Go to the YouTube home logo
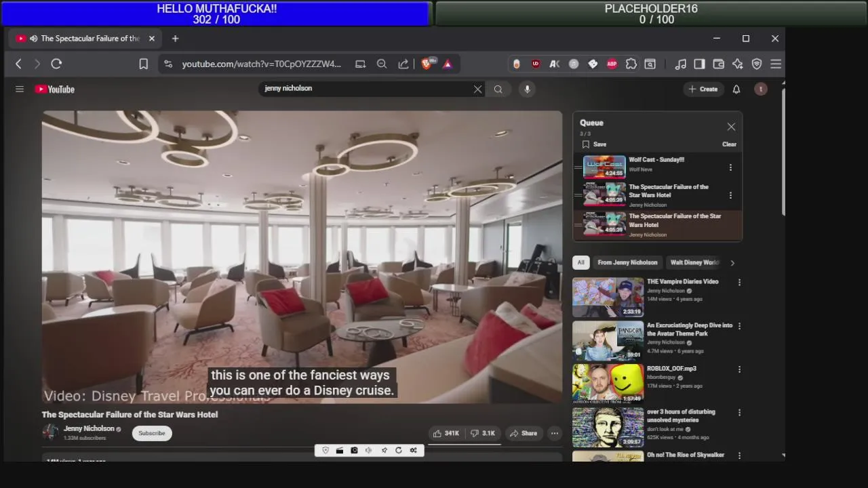 pos(55,89)
